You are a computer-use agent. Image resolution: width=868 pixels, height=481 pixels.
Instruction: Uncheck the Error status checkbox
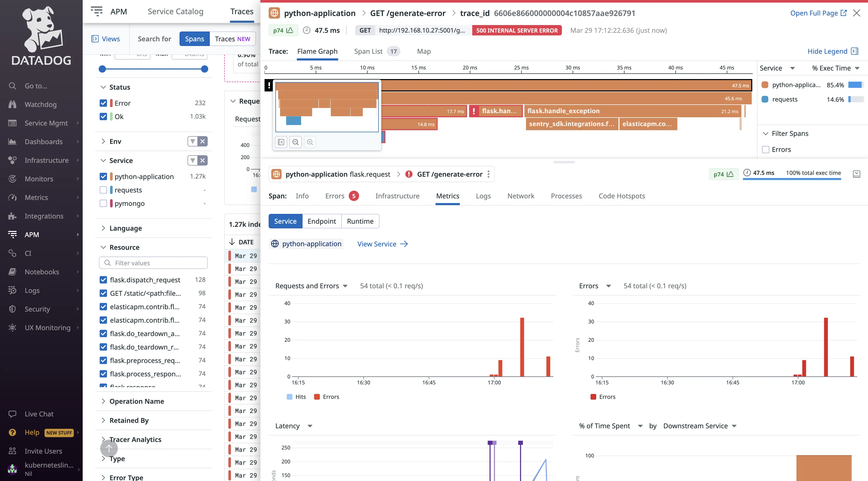(x=103, y=103)
